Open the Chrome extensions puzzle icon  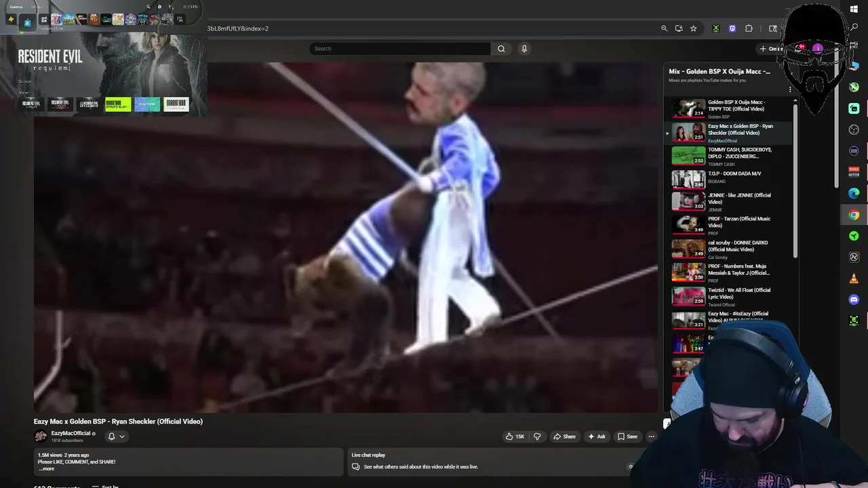[749, 28]
